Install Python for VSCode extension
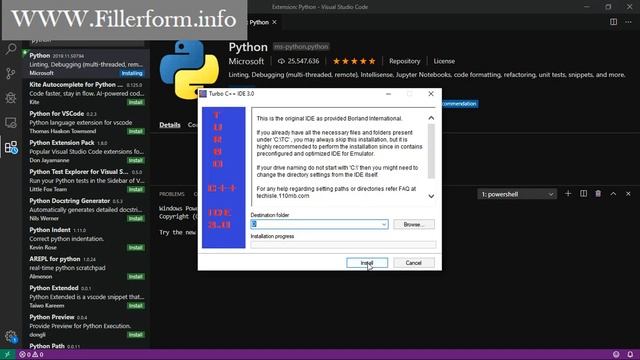The width and height of the screenshot is (640, 360). pyautogui.click(x=136, y=131)
